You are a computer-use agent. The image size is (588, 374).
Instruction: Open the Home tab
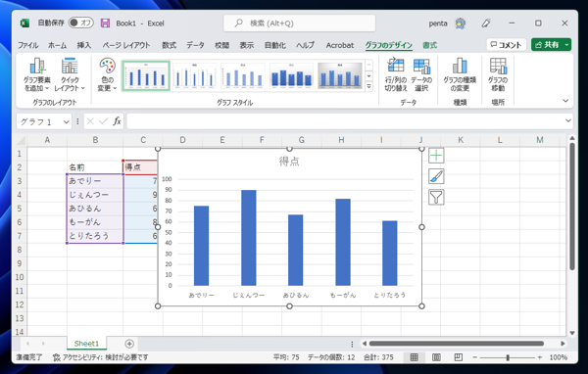(58, 45)
